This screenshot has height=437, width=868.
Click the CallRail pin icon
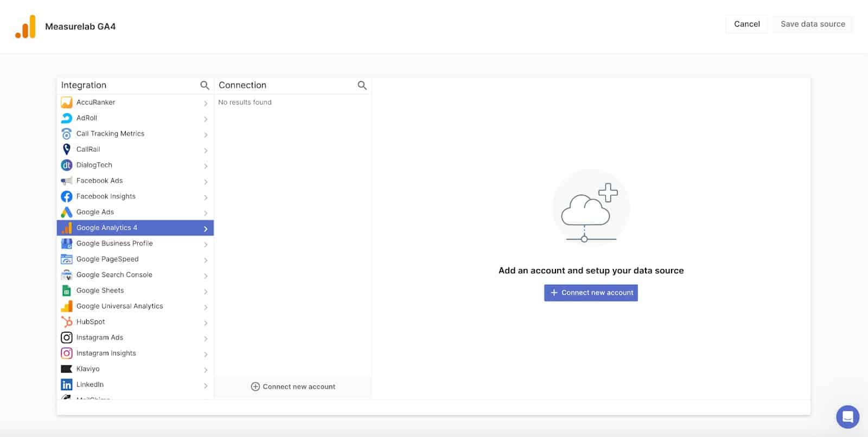(67, 150)
